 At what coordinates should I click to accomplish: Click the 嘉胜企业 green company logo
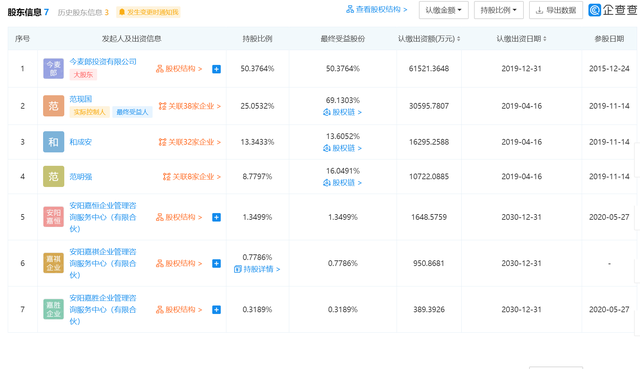click(x=53, y=309)
